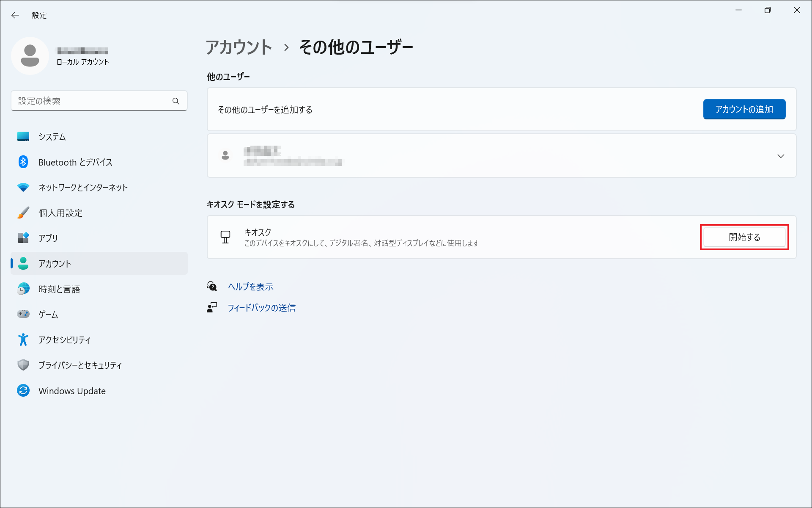This screenshot has height=508, width=812.
Task: Select ゲーム in the sidebar
Action: (48, 315)
